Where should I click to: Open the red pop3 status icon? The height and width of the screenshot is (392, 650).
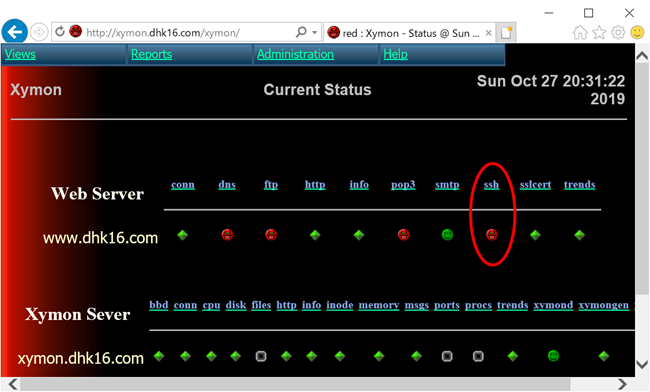tap(403, 235)
